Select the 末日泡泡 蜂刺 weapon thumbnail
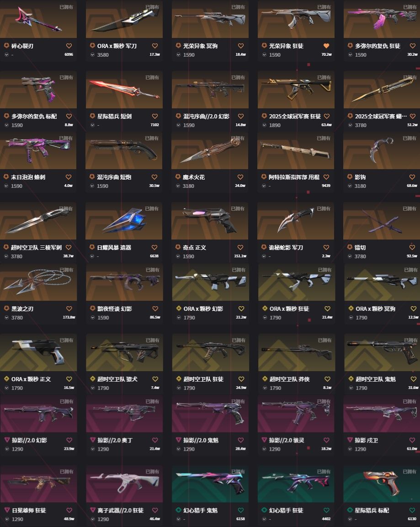The height and width of the screenshot is (527, 420). [38, 150]
